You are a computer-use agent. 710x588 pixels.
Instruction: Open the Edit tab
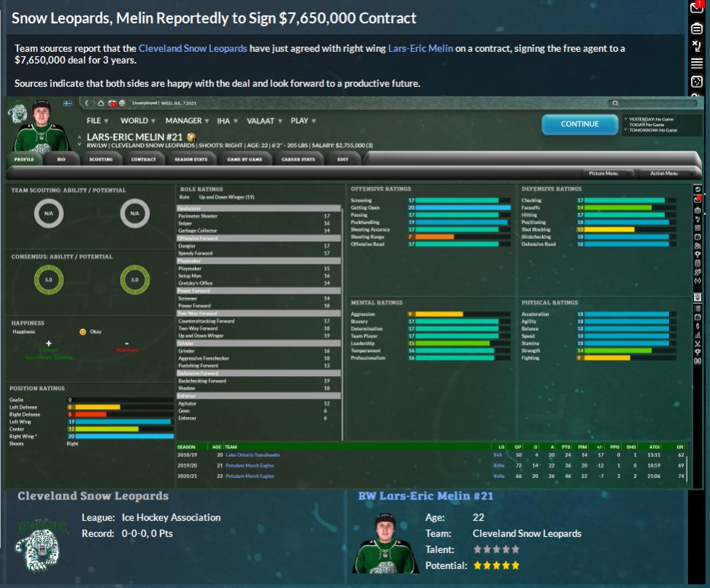[x=343, y=159]
